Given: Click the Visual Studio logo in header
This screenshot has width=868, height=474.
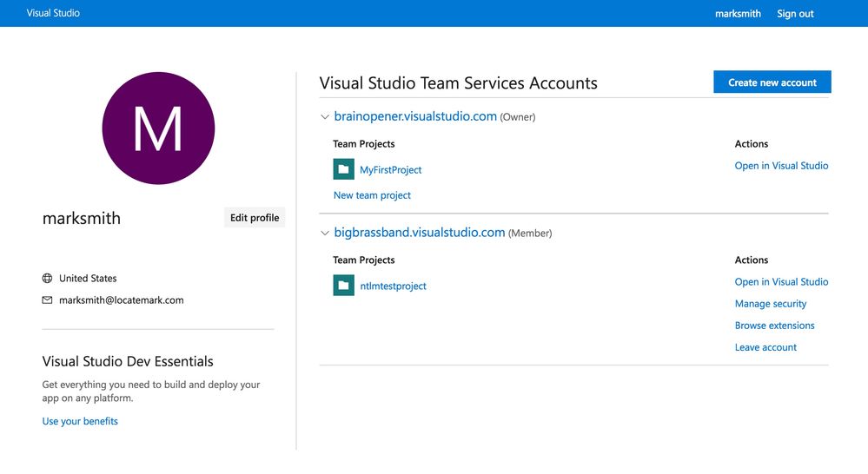Looking at the screenshot, I should pos(53,13).
